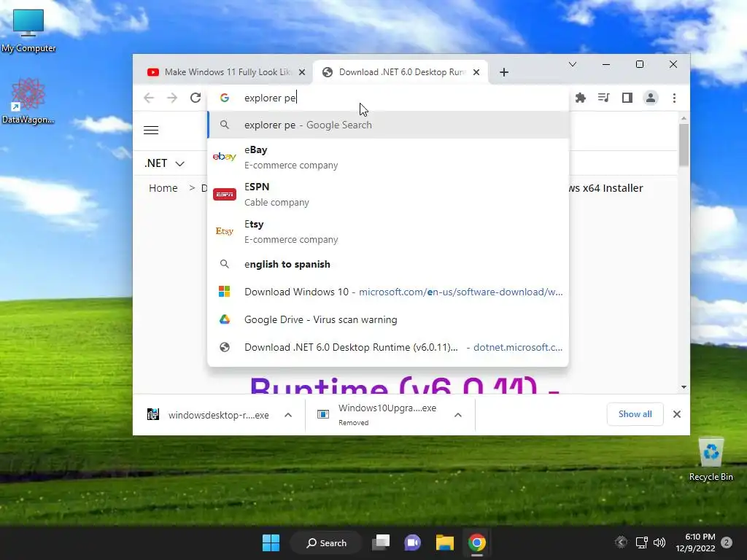Screen dimensions: 747x560
Task: Select the Etsy suggestion
Action: pos(388,231)
